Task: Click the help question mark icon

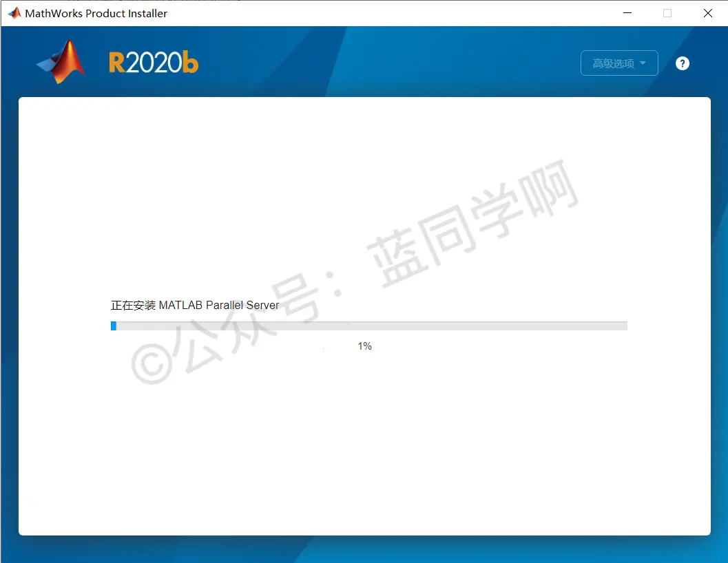Action: click(682, 63)
